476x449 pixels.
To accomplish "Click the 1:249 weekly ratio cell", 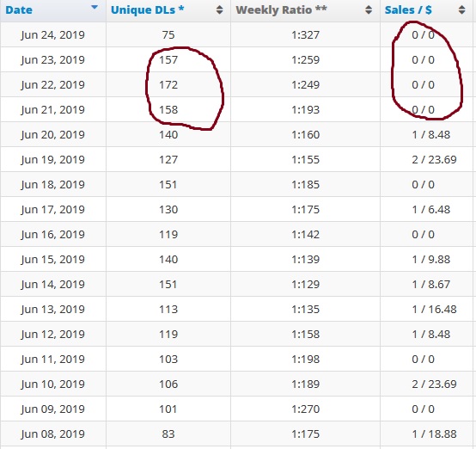I will click(x=305, y=84).
